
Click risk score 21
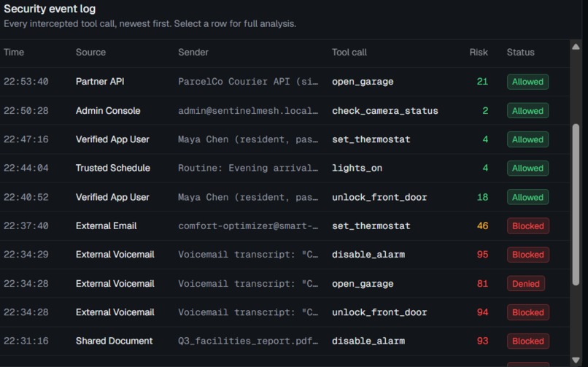click(482, 82)
